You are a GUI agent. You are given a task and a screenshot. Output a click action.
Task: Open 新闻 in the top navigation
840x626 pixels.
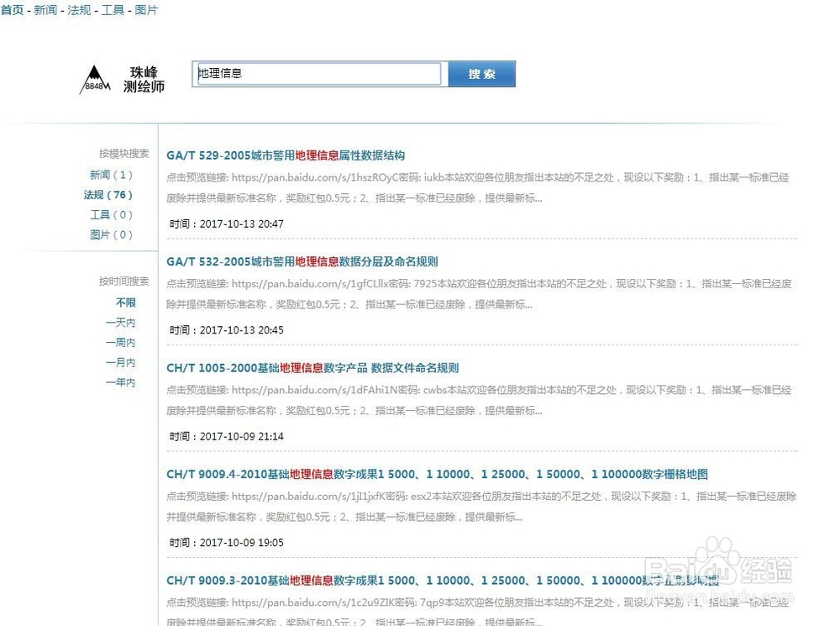[44, 10]
